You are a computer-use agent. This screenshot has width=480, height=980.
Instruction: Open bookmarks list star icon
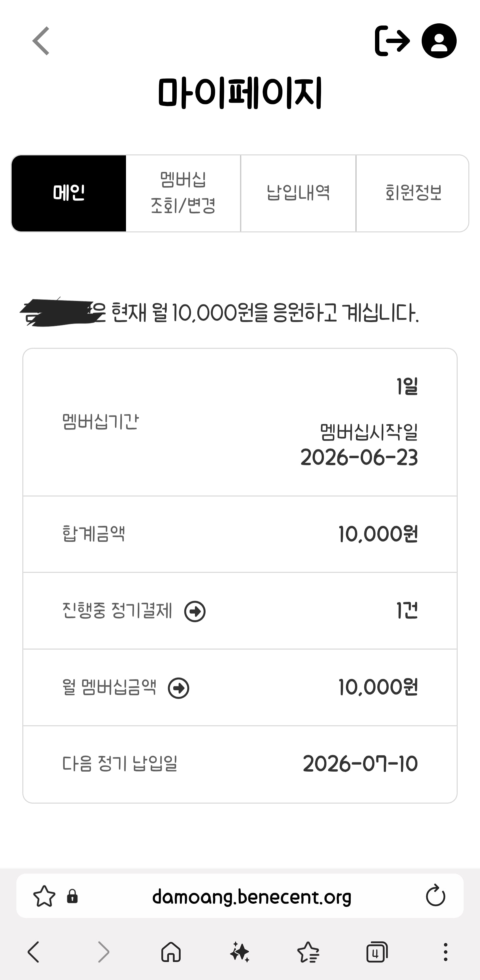[x=308, y=952]
